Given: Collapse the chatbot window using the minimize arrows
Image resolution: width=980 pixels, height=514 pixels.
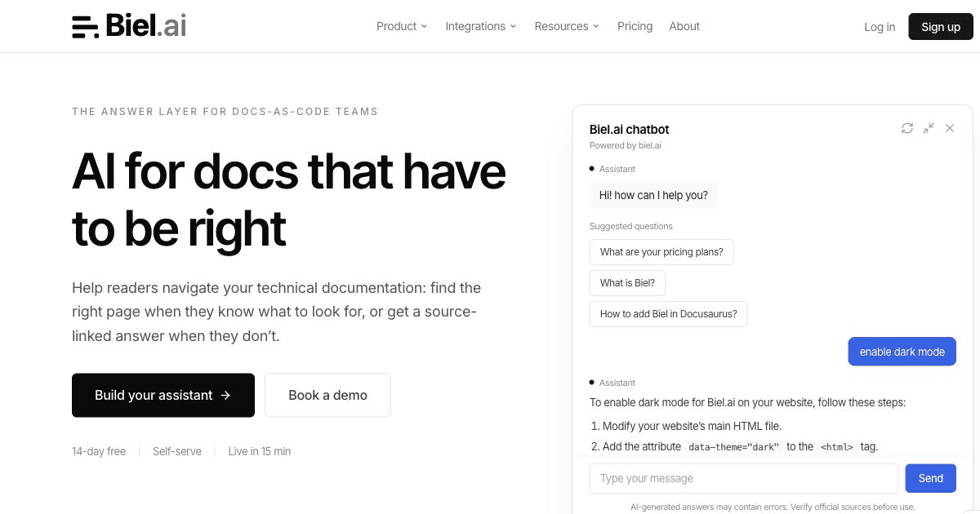Looking at the screenshot, I should coord(929,128).
